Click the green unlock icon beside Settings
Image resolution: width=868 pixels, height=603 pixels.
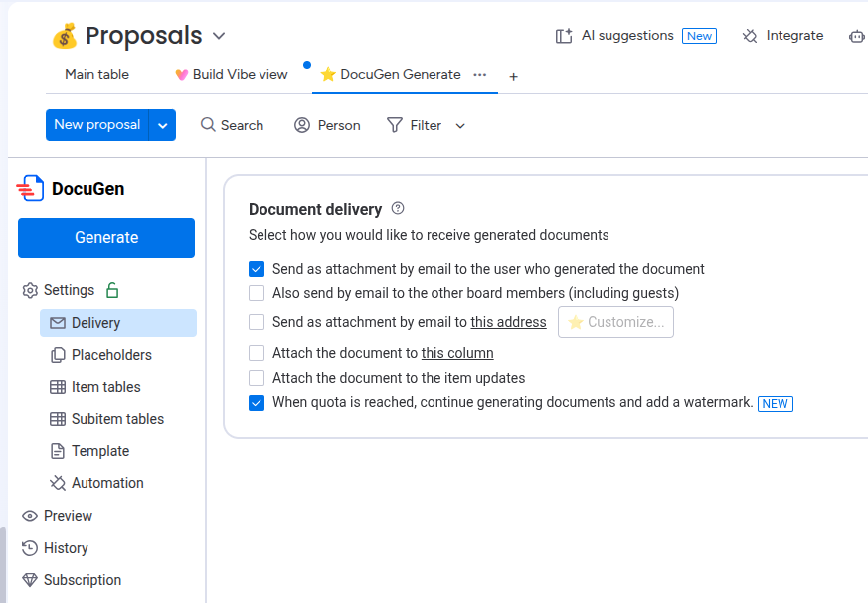point(112,290)
